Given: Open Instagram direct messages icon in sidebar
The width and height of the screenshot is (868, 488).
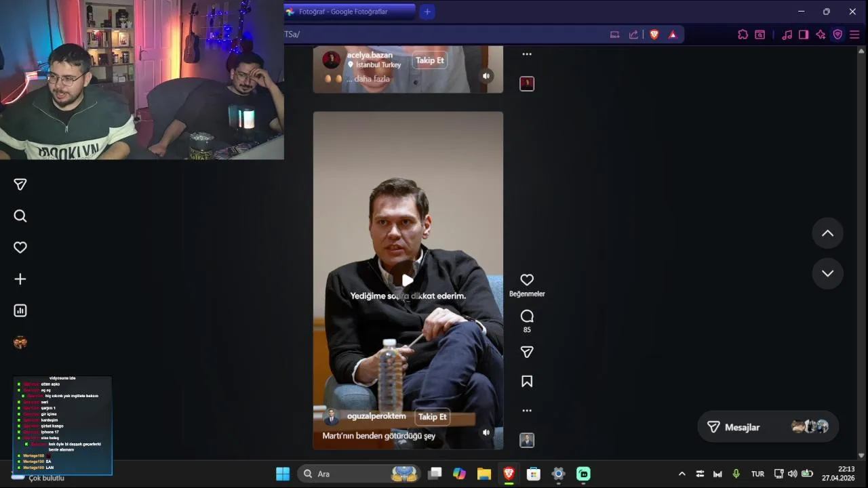Looking at the screenshot, I should point(20,184).
